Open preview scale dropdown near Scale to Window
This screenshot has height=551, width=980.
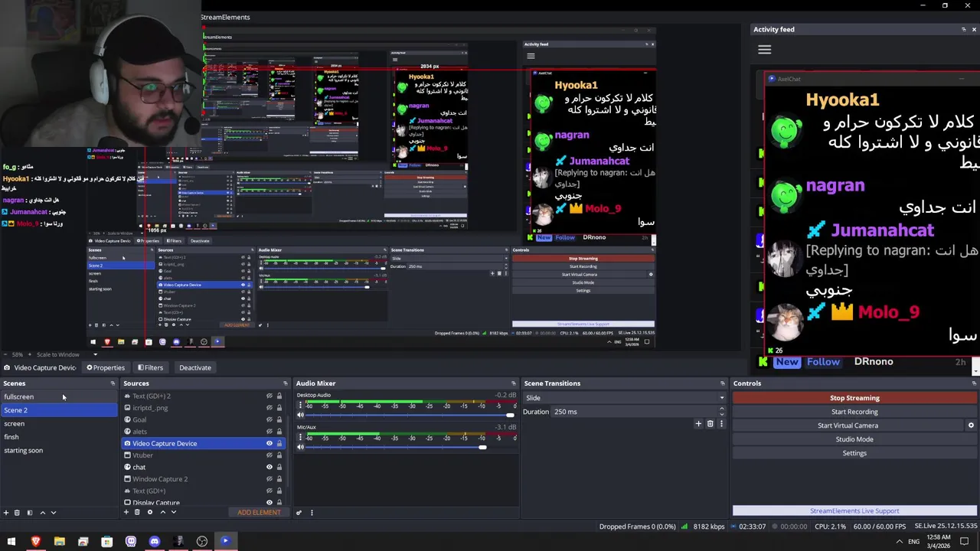(96, 354)
